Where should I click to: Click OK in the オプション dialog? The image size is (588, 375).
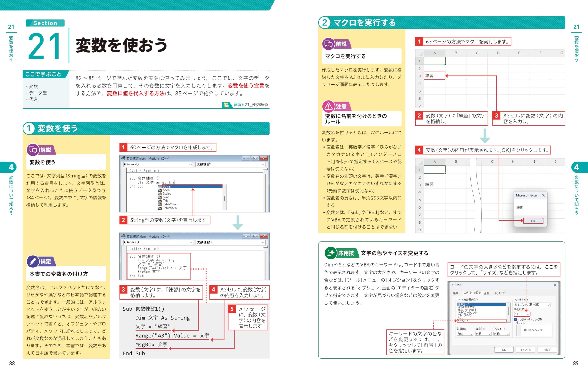[x=504, y=350]
